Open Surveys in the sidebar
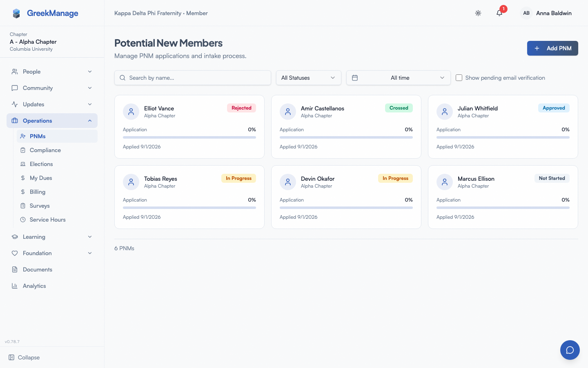Screen dimensions: 588x368 [57, 206]
